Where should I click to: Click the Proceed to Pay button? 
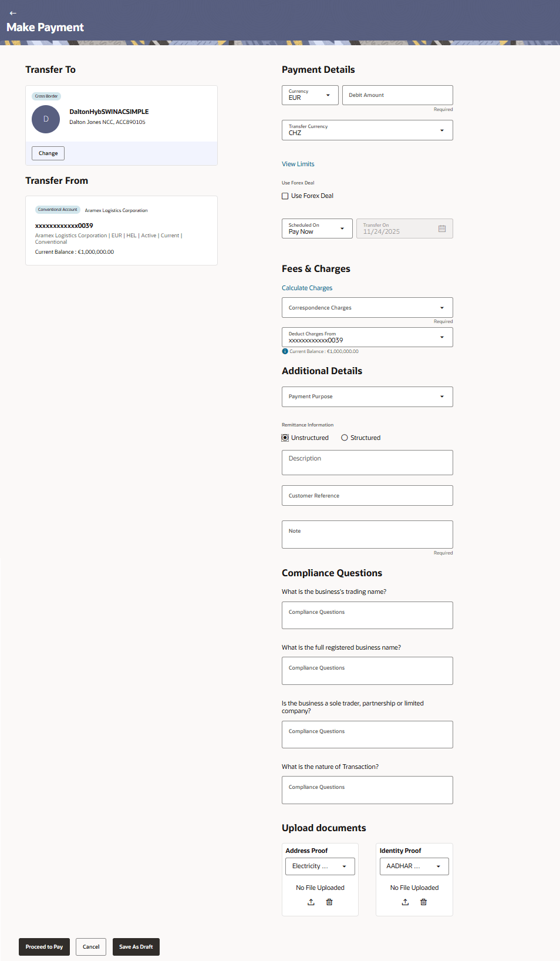coord(44,947)
